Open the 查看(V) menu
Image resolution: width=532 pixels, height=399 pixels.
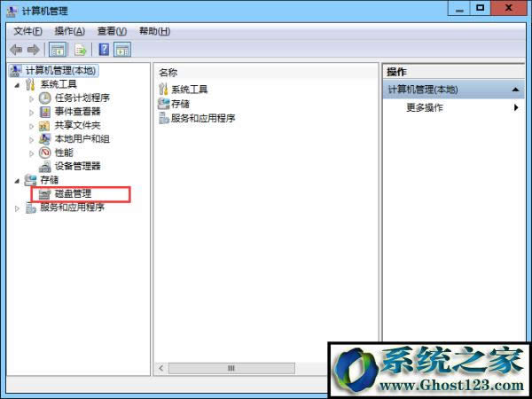coord(112,31)
